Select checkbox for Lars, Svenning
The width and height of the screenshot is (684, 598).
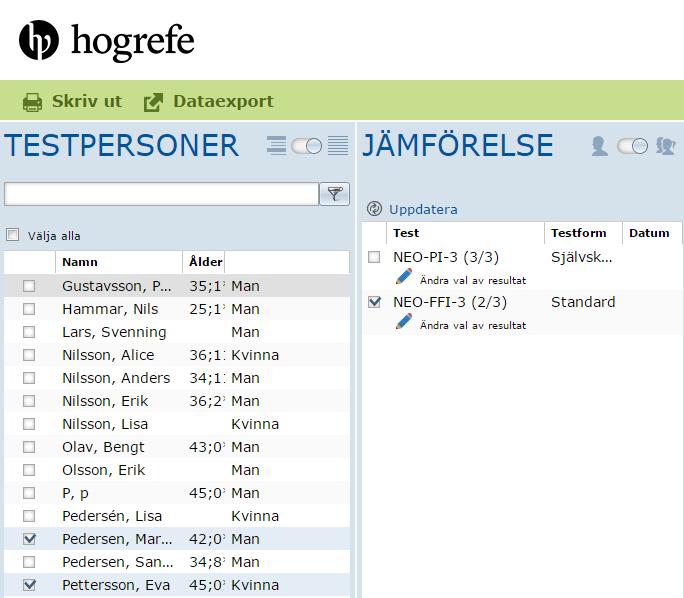coord(29,332)
